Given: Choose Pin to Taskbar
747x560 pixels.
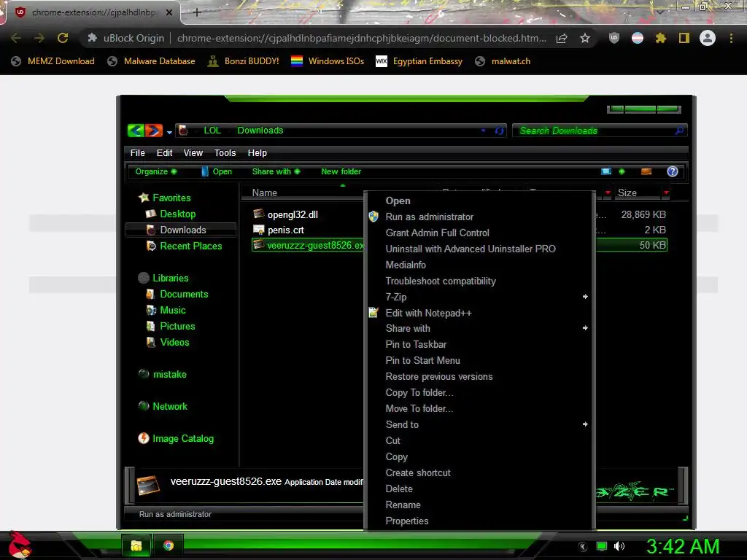Looking at the screenshot, I should [x=416, y=345].
